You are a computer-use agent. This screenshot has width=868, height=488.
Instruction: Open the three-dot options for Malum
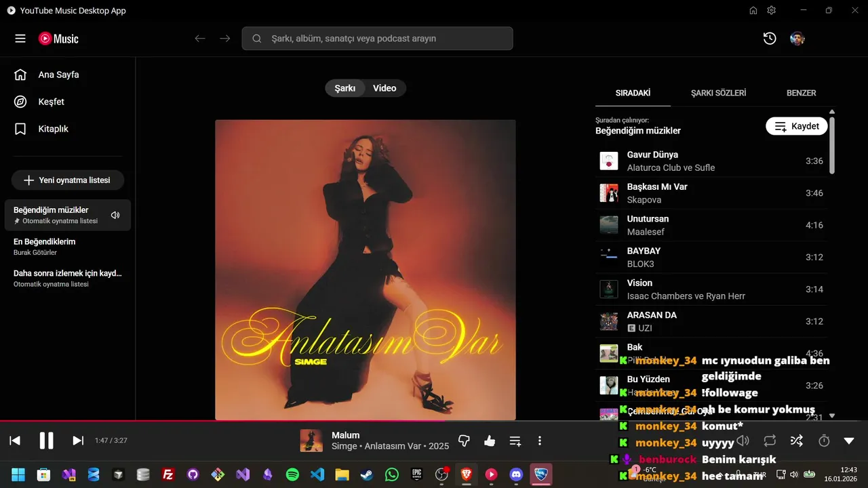(x=540, y=441)
